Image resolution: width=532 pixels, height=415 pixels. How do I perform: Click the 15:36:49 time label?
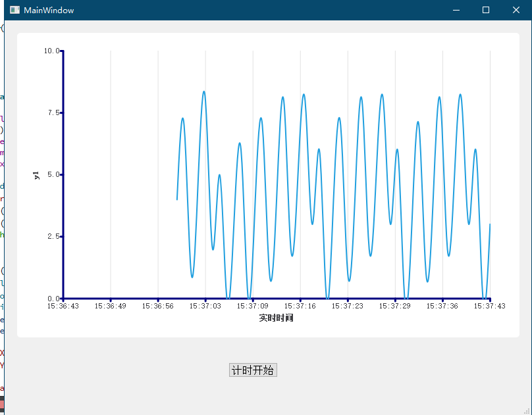[111, 306]
